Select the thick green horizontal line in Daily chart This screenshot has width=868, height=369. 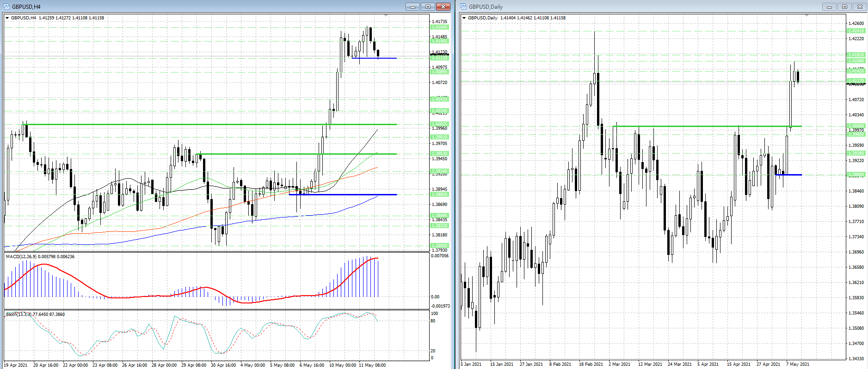click(x=707, y=126)
